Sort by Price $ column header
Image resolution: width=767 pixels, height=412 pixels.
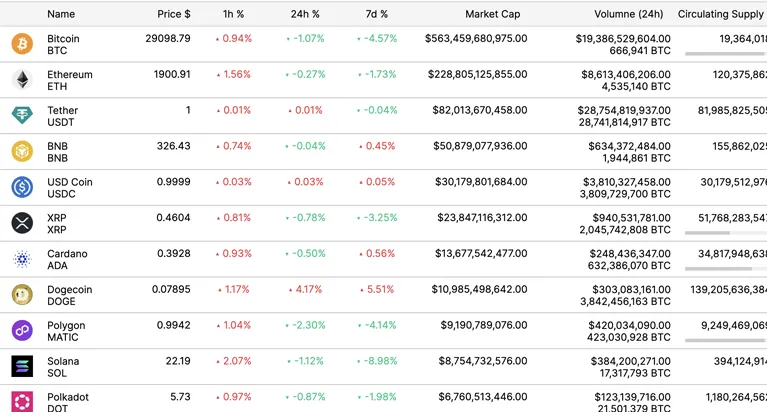tap(174, 14)
